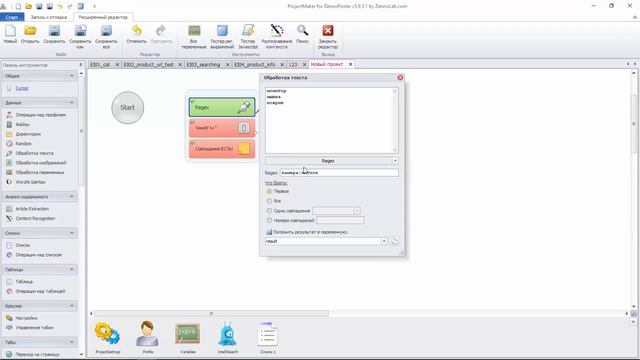Close the Новый проект tab
Viewport: 640px width, 360px height.
tap(350, 64)
